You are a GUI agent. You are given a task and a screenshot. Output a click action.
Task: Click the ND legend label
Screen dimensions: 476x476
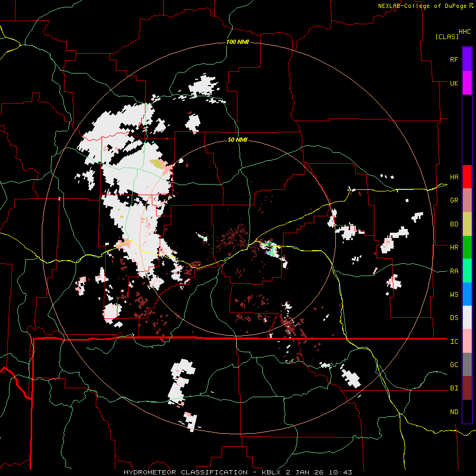454,412
